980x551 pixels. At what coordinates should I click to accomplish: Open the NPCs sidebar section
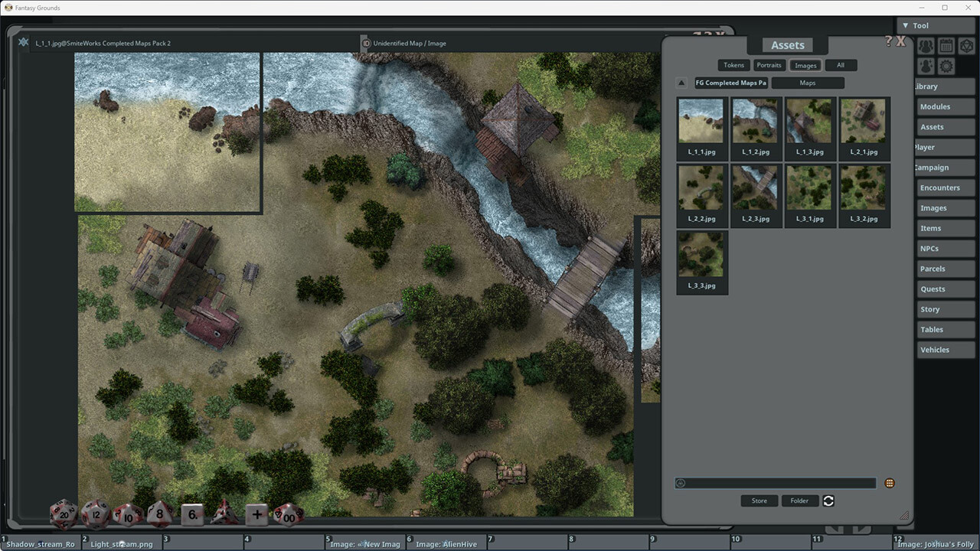pos(945,248)
